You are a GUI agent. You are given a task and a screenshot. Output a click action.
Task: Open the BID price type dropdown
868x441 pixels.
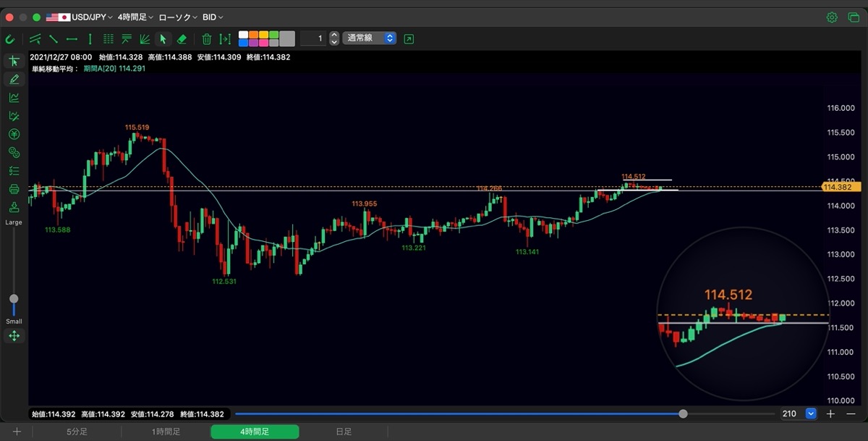213,17
